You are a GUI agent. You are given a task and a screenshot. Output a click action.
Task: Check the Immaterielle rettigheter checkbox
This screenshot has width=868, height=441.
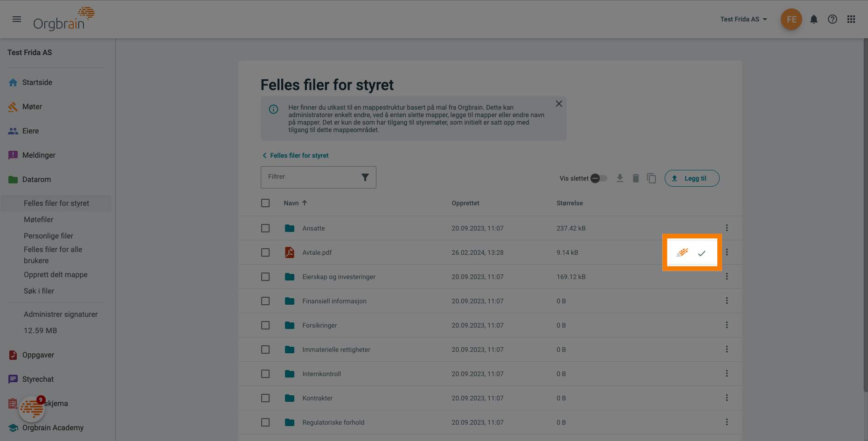coord(265,350)
